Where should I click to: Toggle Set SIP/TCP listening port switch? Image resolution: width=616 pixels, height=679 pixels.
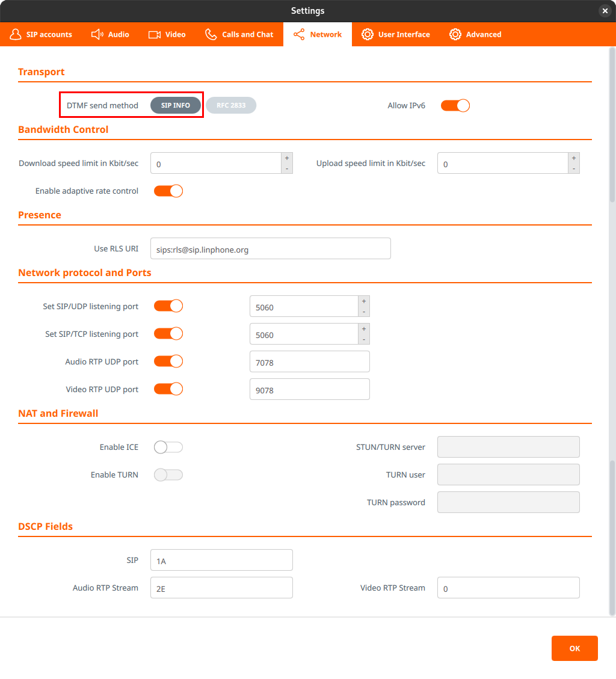168,334
